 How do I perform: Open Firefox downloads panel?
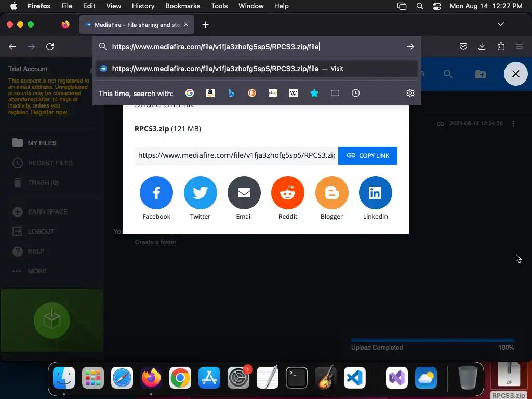coord(482,46)
